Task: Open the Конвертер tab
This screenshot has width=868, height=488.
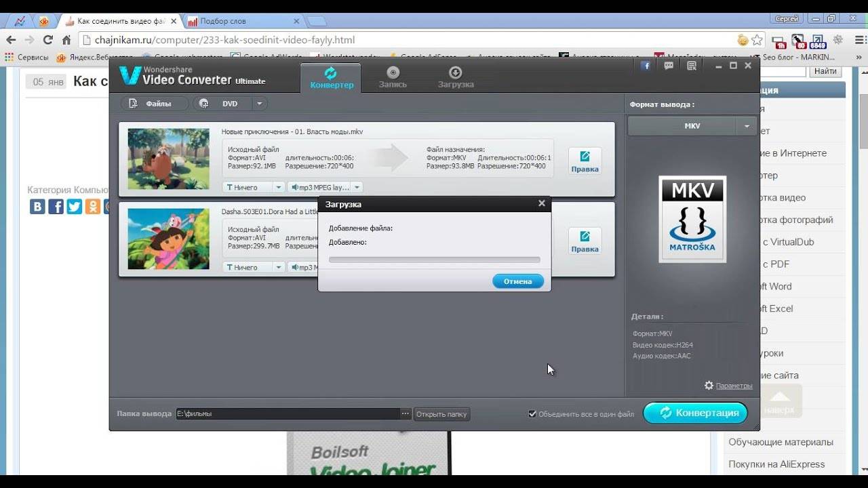Action: pos(331,78)
